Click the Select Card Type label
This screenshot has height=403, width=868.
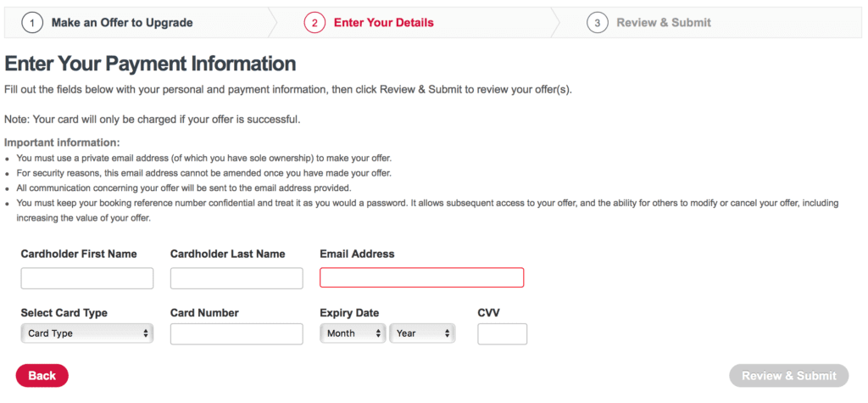[64, 313]
